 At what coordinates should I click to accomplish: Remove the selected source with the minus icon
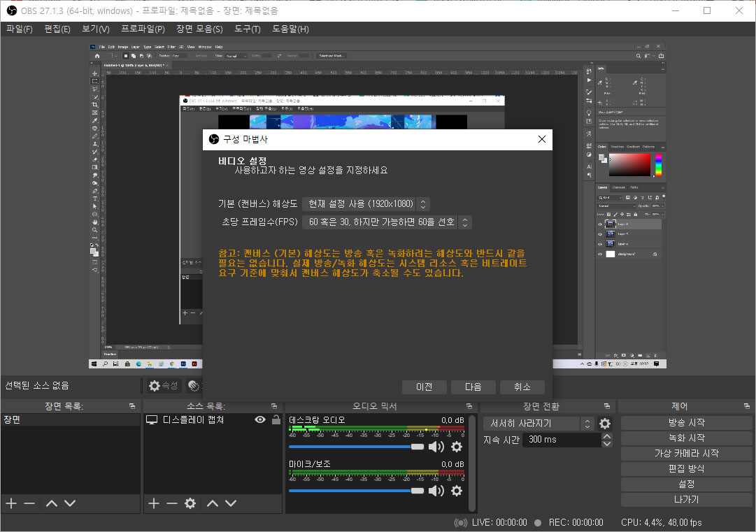tap(172, 503)
